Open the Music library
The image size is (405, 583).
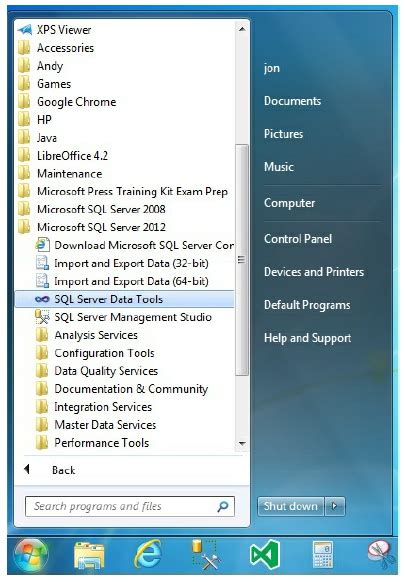pos(279,166)
